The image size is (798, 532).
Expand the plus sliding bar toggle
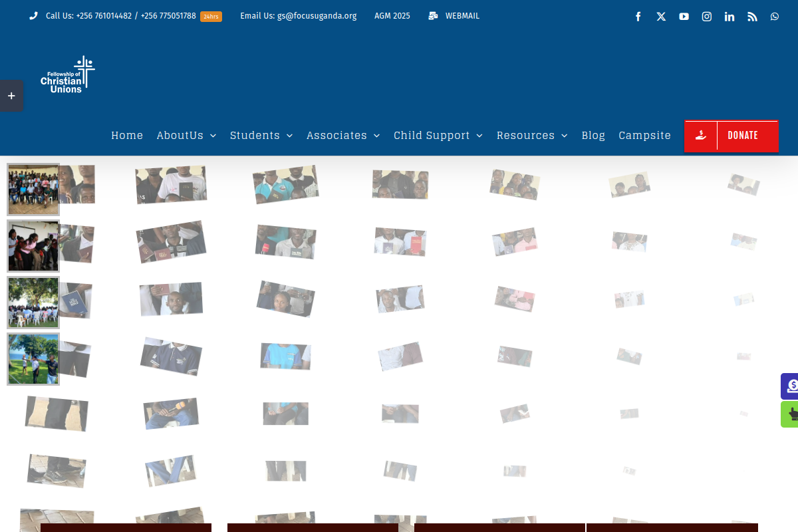[x=11, y=96]
